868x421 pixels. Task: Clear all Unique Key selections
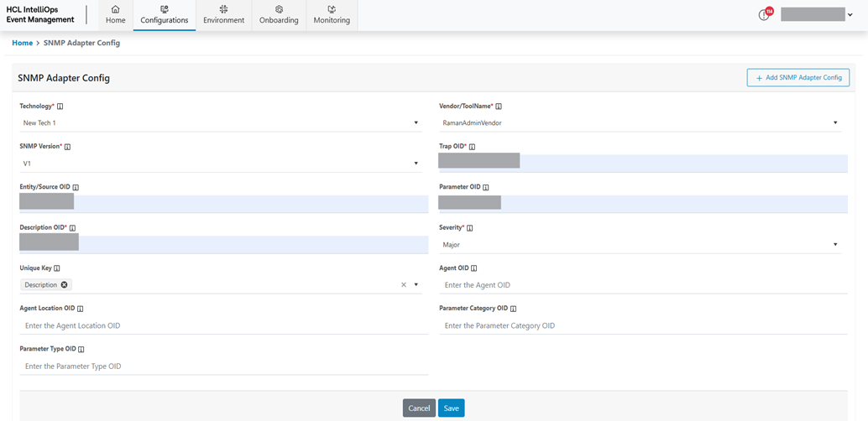click(x=404, y=285)
